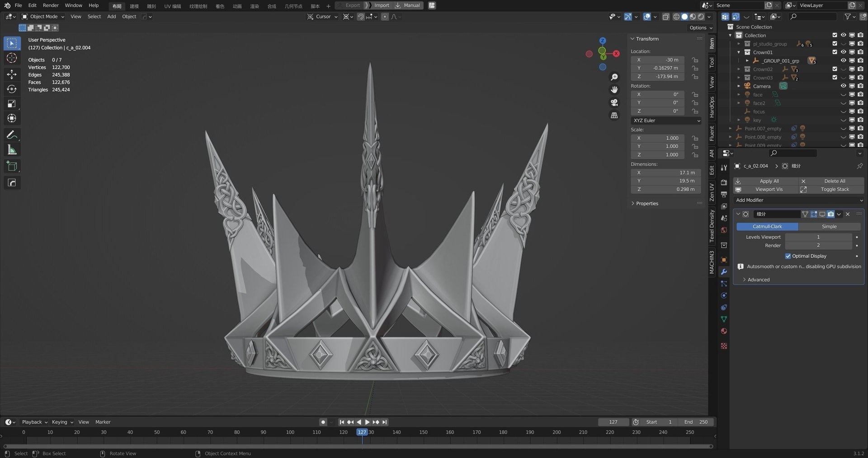Select the Add Cube tool
The image size is (868, 458).
[x=12, y=166]
